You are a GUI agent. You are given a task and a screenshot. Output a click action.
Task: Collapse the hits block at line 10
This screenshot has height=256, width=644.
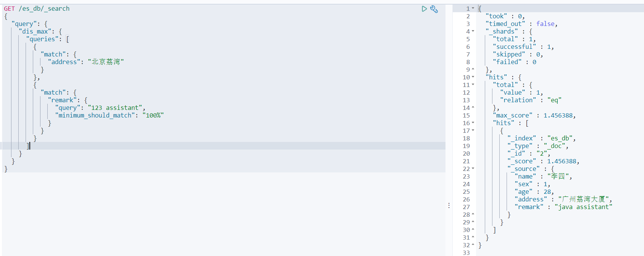point(473,77)
